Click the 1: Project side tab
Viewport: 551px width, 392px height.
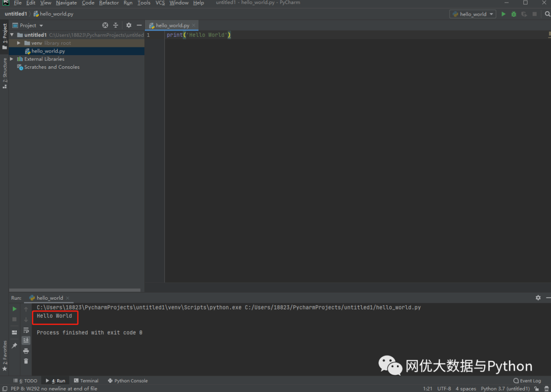point(5,36)
